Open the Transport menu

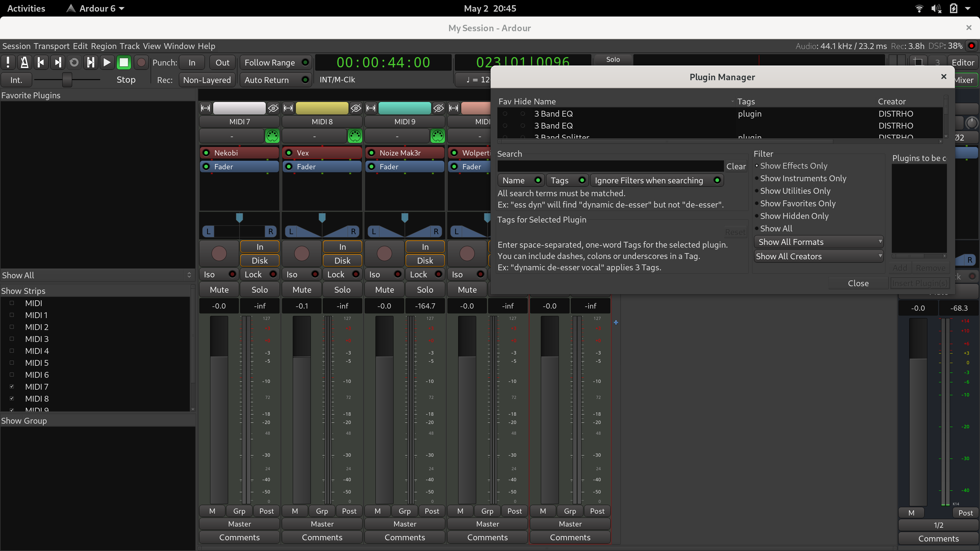point(51,46)
